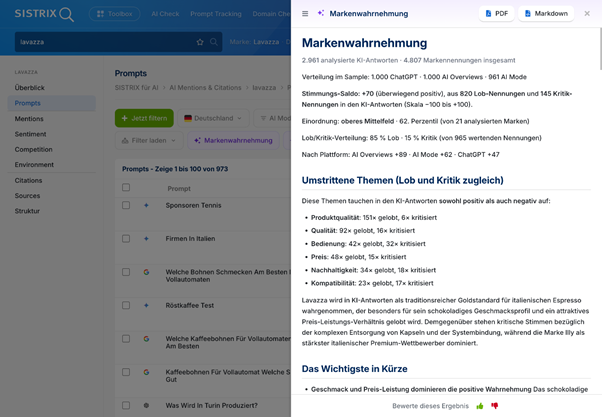Image resolution: width=602 pixels, height=417 pixels.
Task: Click the Röstkaffee Test prompt text
Action: click(x=190, y=305)
